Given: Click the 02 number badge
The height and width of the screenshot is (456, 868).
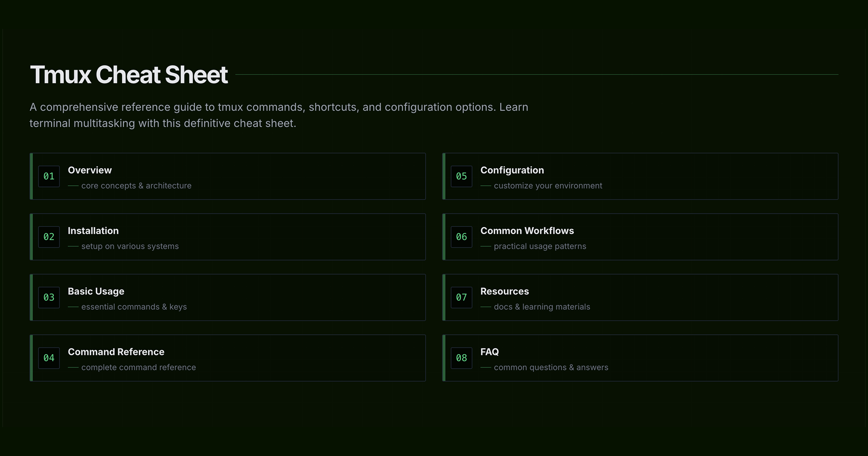Looking at the screenshot, I should (x=49, y=237).
